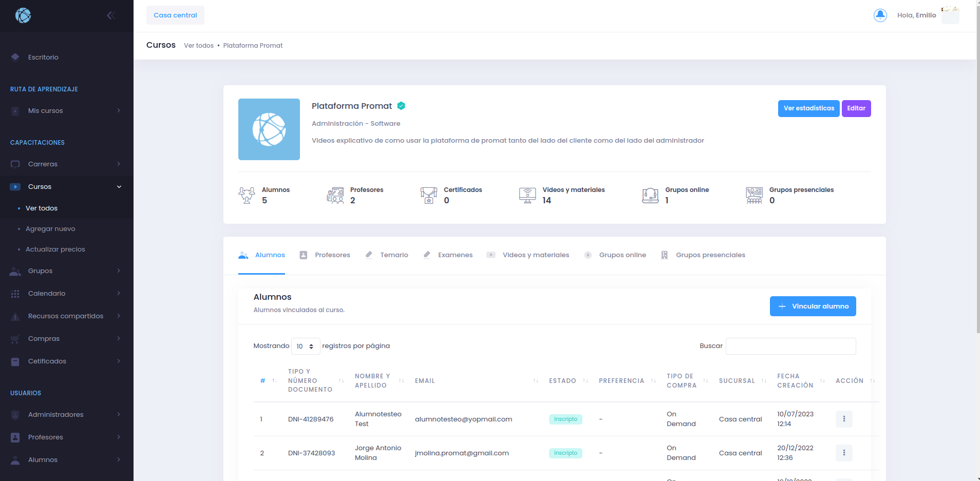Switch to the Temario tab
This screenshot has width=980, height=481.
[x=393, y=255]
